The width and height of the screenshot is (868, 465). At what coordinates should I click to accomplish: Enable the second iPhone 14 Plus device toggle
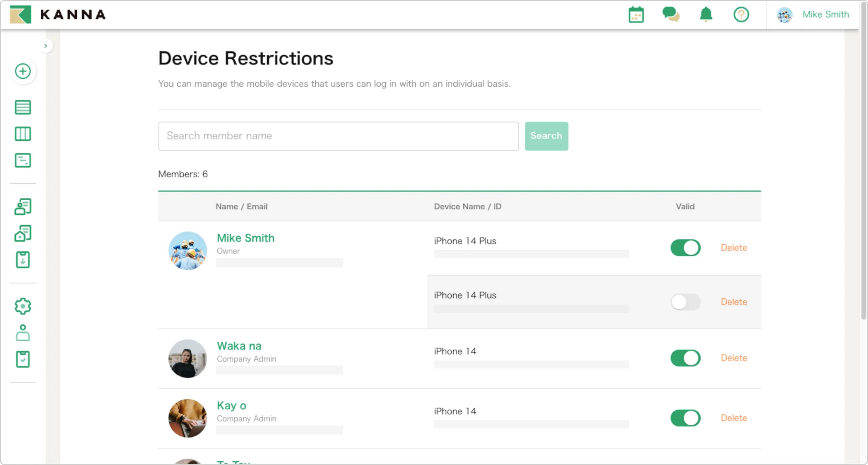[685, 302]
